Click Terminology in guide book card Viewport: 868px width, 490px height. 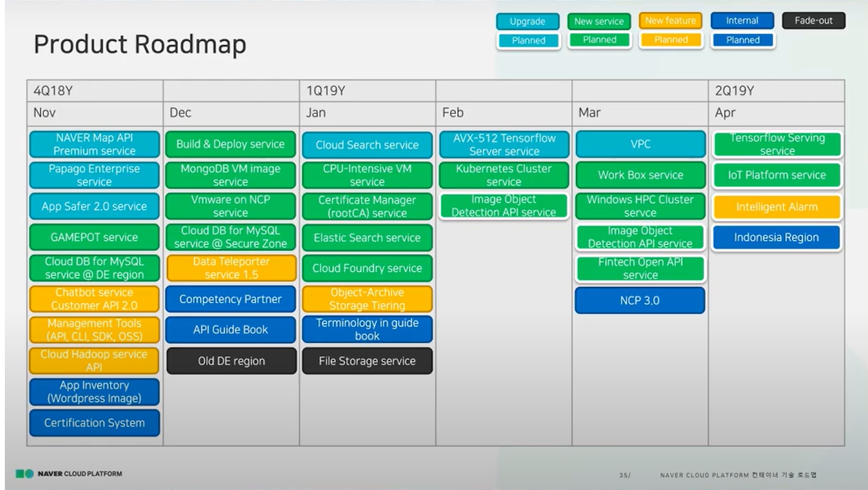tap(367, 330)
